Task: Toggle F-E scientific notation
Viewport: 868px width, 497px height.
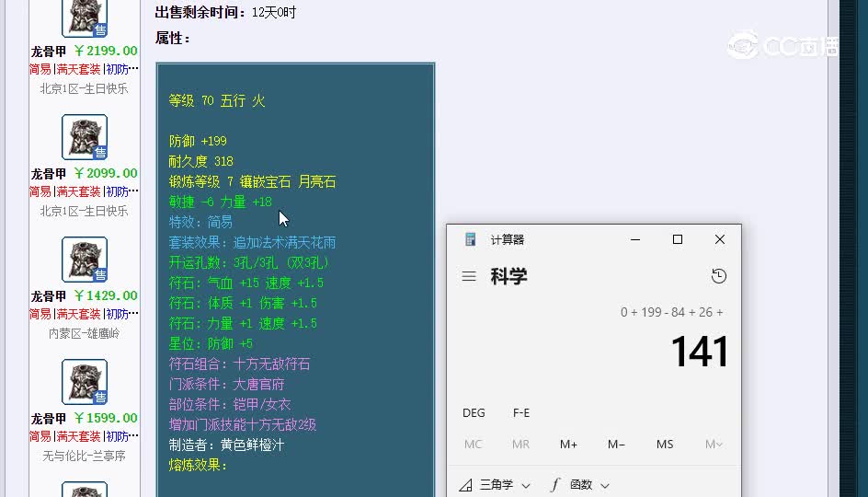Action: click(521, 412)
